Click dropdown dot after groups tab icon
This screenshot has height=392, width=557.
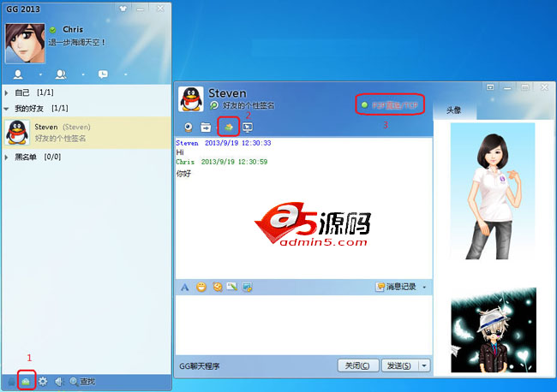click(x=83, y=74)
